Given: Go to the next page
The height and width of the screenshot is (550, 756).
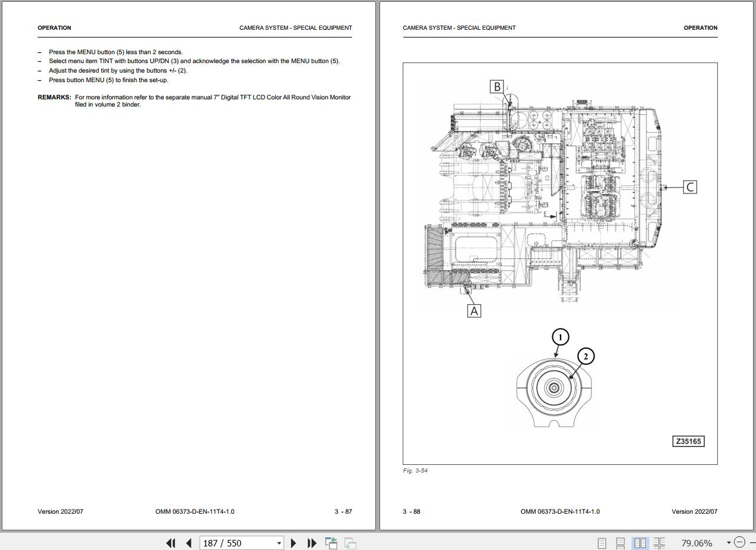Looking at the screenshot, I should 293,543.
